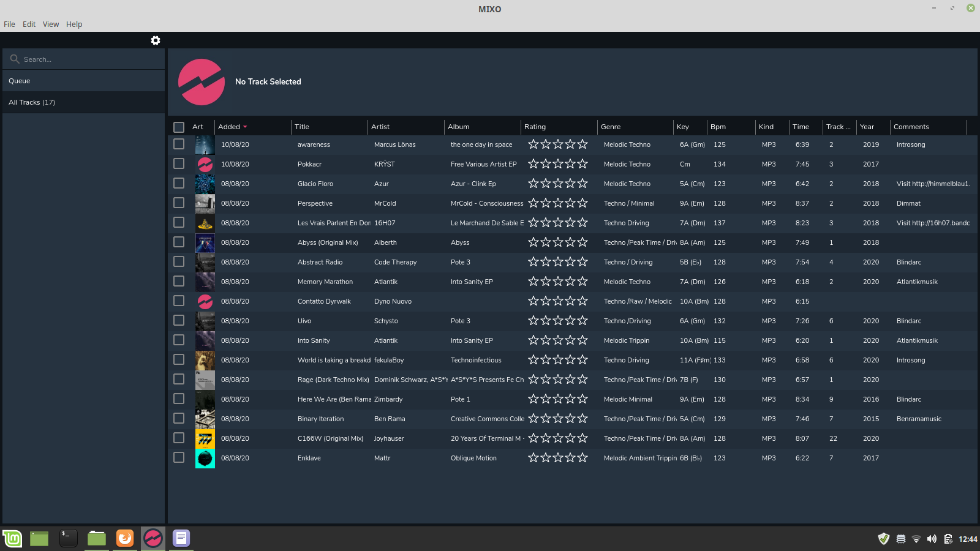This screenshot has width=980, height=551.
Task: Open the Queue in the sidebar
Action: click(x=20, y=81)
